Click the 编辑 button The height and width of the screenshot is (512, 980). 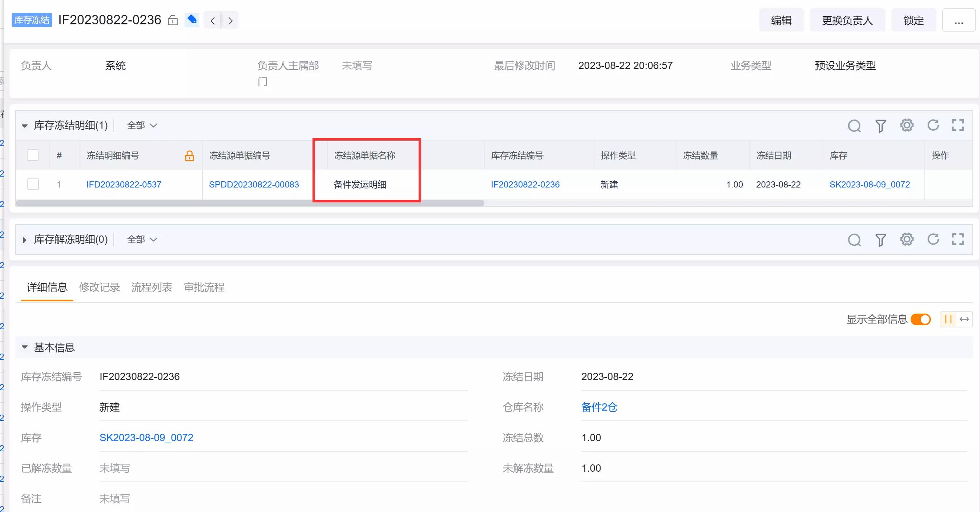pyautogui.click(x=781, y=20)
